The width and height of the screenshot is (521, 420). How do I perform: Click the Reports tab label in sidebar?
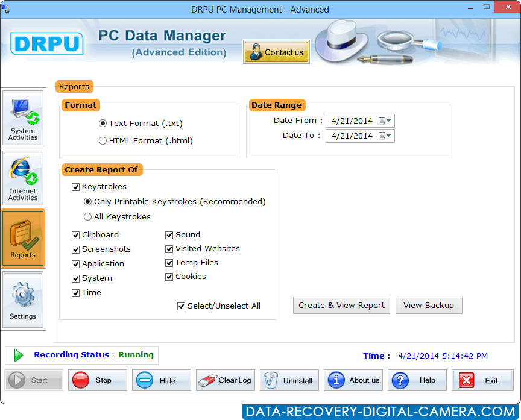coord(23,255)
